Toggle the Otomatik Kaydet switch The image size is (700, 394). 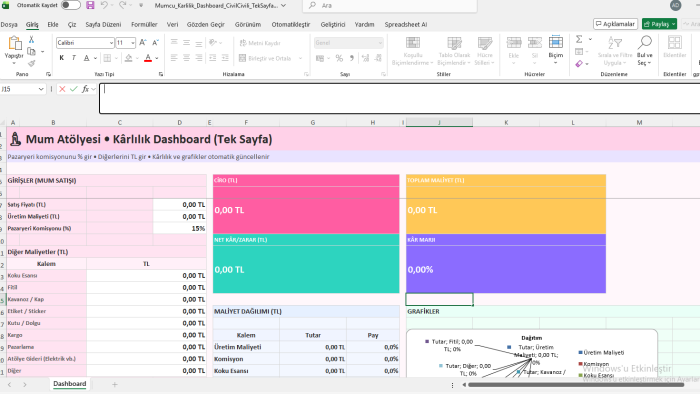coord(71,5)
